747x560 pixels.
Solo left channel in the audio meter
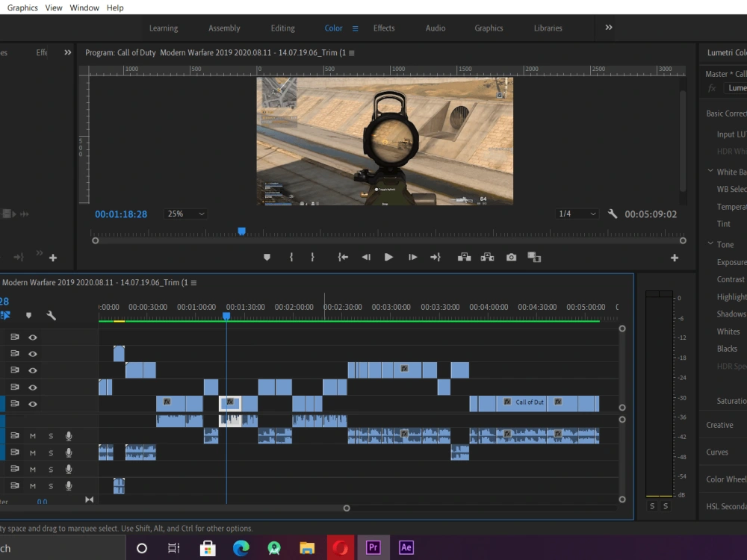pyautogui.click(x=652, y=506)
